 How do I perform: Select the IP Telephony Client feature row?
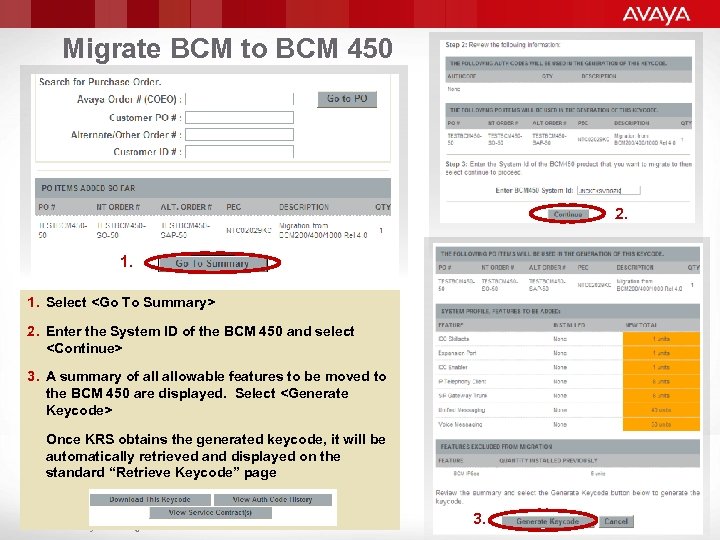pyautogui.click(x=568, y=382)
